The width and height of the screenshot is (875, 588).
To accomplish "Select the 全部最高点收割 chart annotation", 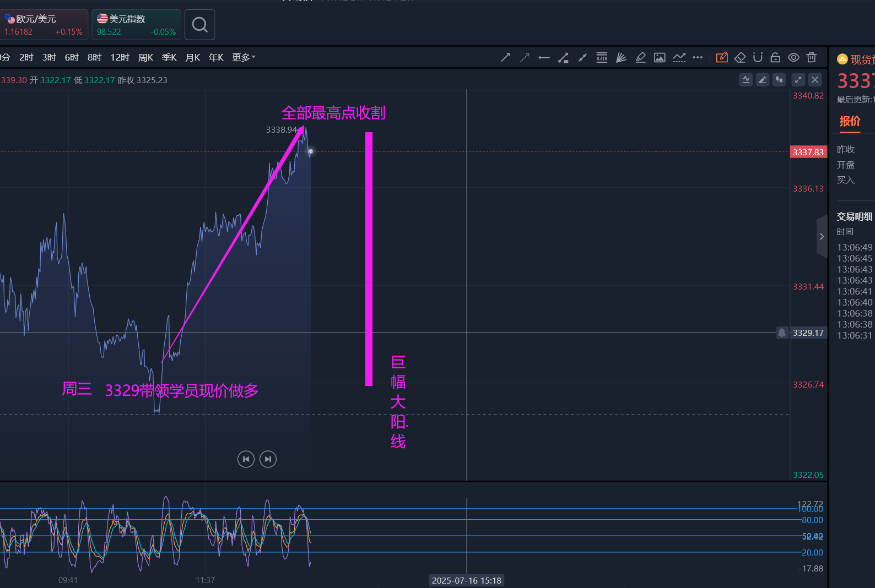I will coord(333,113).
